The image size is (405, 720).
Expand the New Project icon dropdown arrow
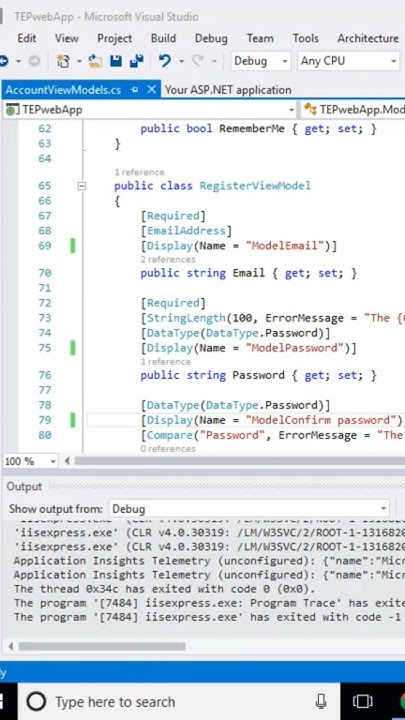coord(79,61)
